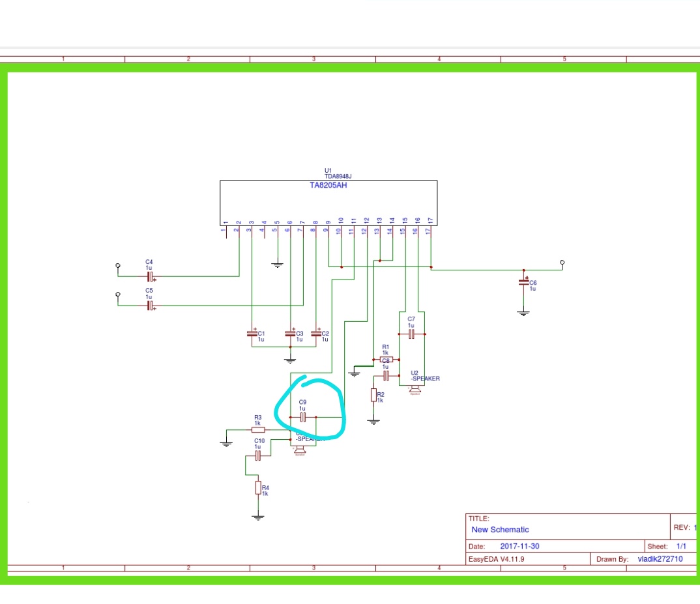Viewport: 700px width, 604px height.
Task: Select the U2 speaker symbol
Action: pyautogui.click(x=415, y=390)
